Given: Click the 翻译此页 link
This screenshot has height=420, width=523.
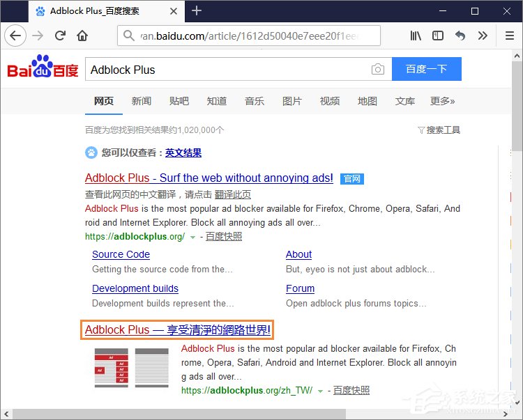Looking at the screenshot, I should tap(233, 194).
